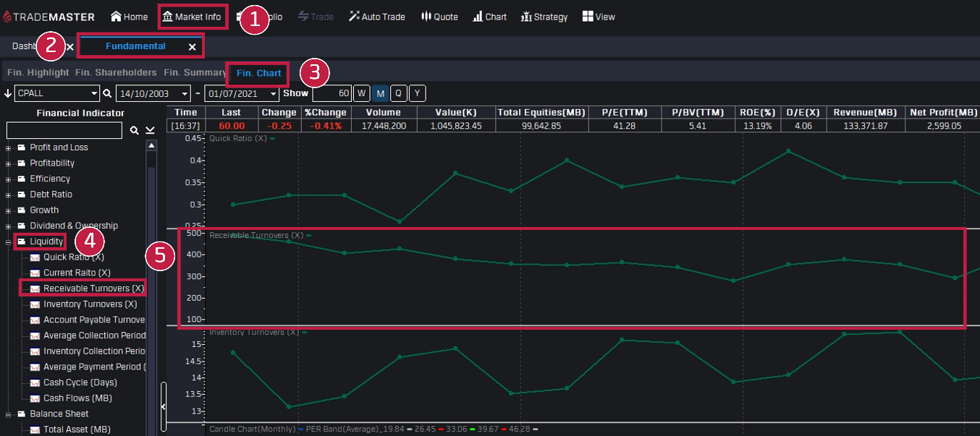Click the Financial Indicator search magnifier icon
This screenshot has height=436, width=980.
pyautogui.click(x=134, y=131)
